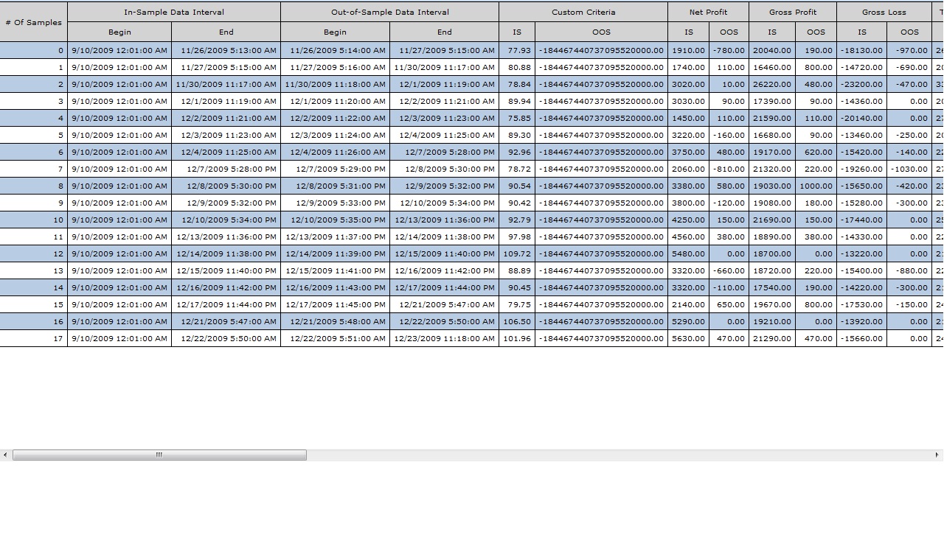Click cell '12/13/2009 11:37:00 PM'
Screen dimensions: 944x560
point(335,237)
